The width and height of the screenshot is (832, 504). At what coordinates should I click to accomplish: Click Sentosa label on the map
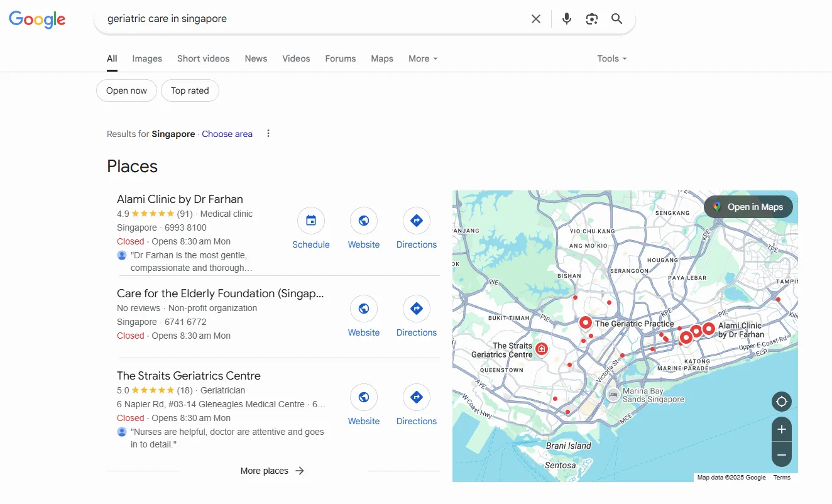tap(560, 466)
